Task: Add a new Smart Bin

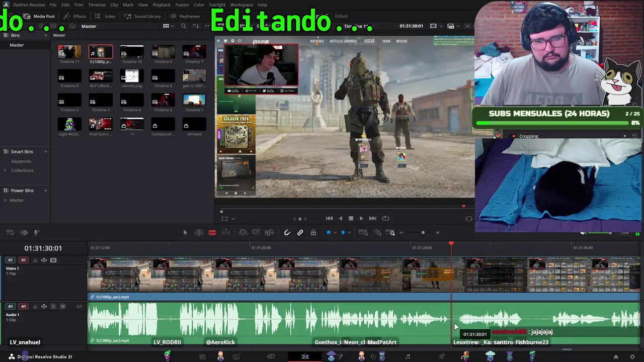Action: 46,151
